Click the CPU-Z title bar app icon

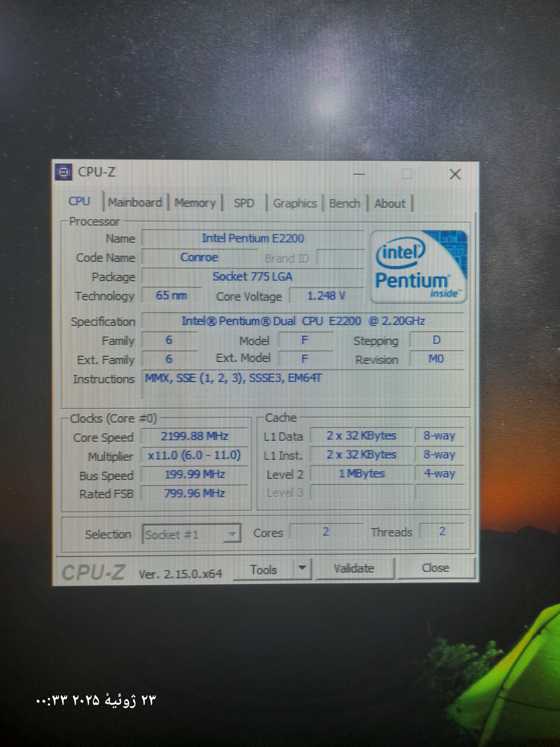(x=64, y=172)
